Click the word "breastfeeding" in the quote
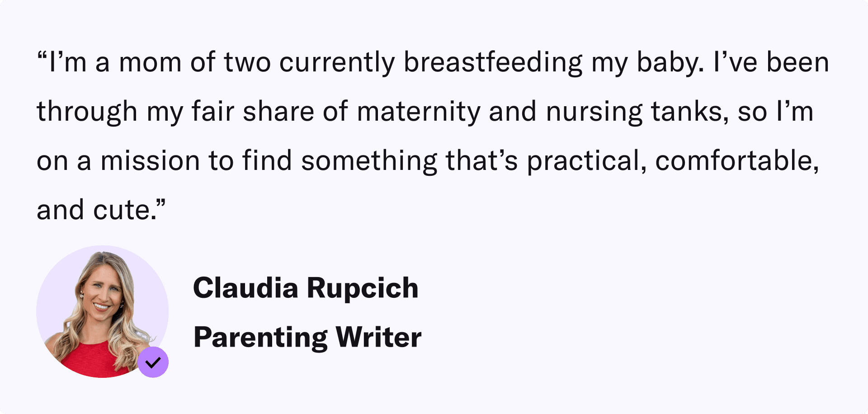This screenshot has height=414, width=868. (x=493, y=62)
